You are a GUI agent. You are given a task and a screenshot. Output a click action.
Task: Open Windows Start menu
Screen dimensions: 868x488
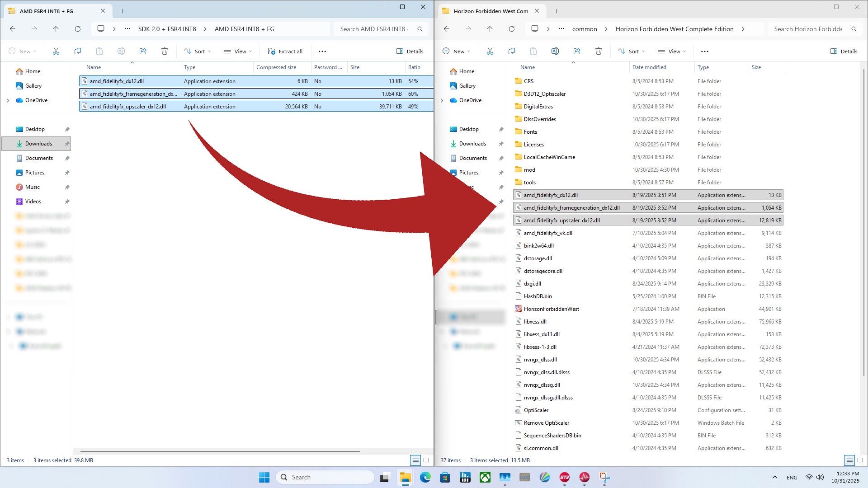(x=264, y=477)
